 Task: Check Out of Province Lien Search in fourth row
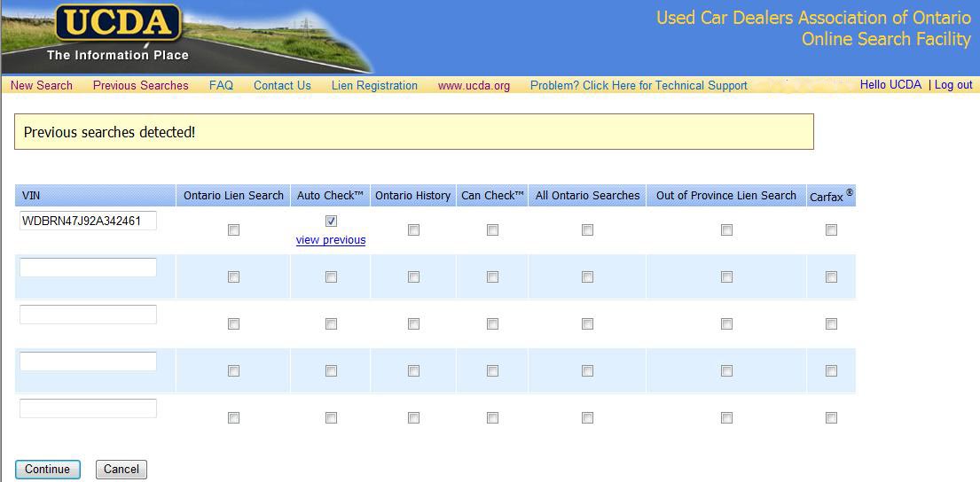pyautogui.click(x=726, y=371)
